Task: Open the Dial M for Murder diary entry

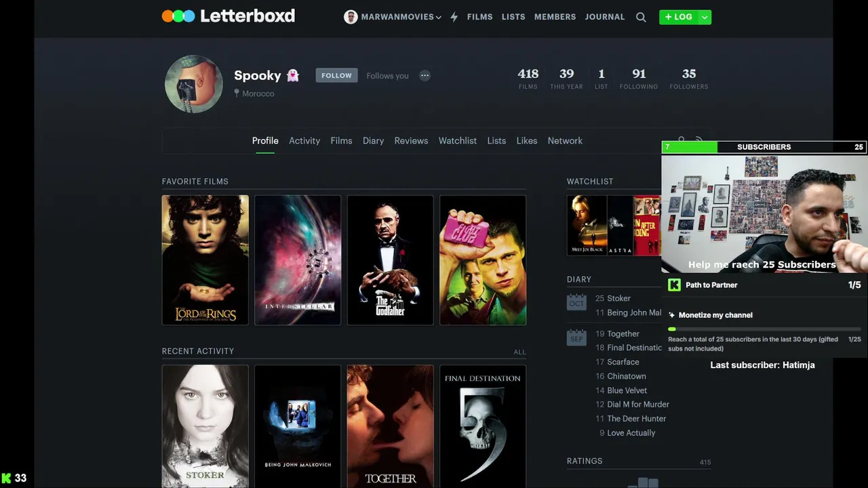Action: click(638, 405)
